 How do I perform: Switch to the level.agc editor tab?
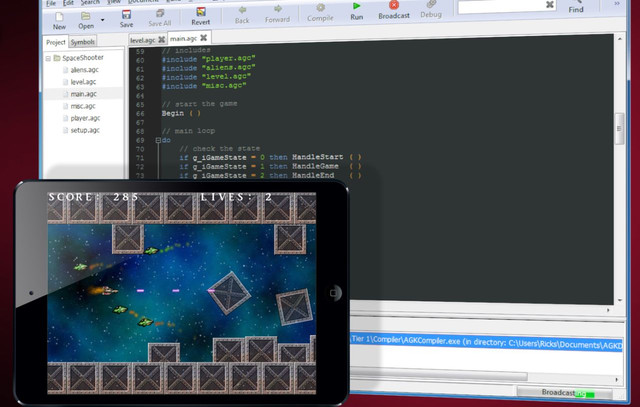(x=143, y=40)
